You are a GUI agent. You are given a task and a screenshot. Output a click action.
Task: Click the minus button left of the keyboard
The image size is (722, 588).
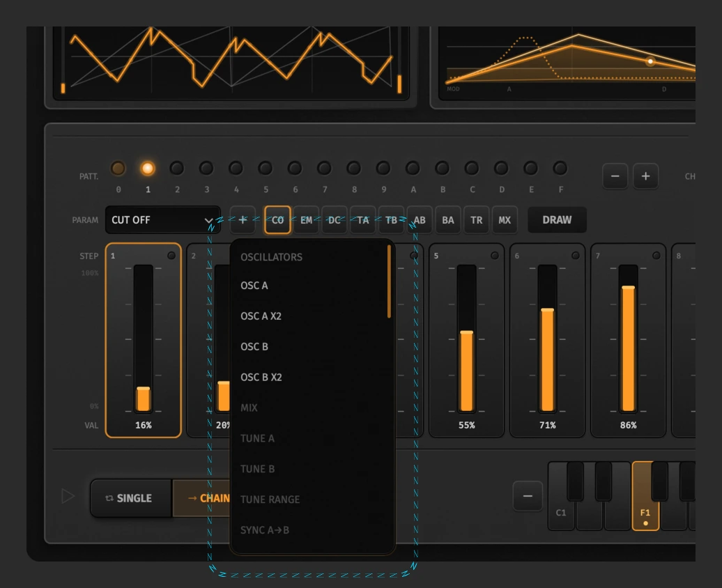pyautogui.click(x=528, y=496)
